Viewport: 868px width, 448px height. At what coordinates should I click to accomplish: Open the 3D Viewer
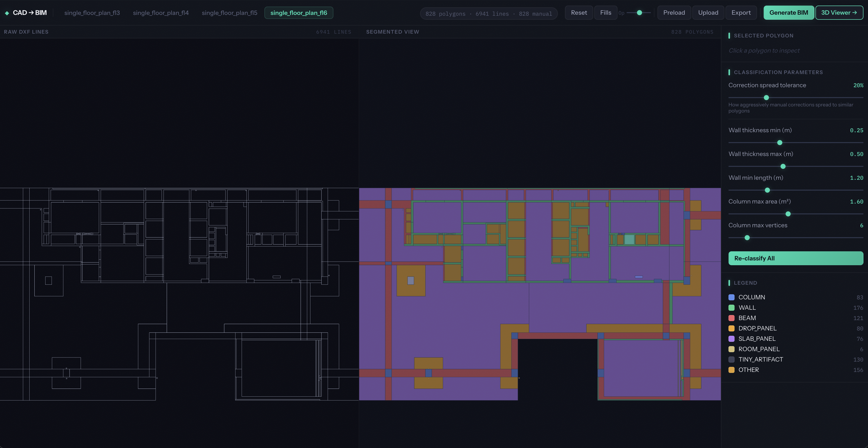tap(839, 12)
